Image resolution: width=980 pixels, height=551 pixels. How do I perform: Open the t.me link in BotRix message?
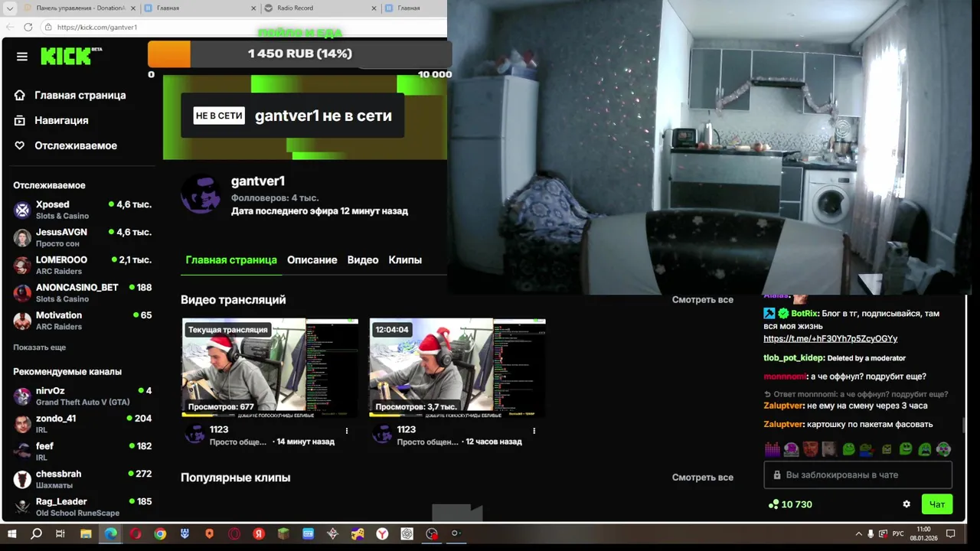(x=830, y=338)
